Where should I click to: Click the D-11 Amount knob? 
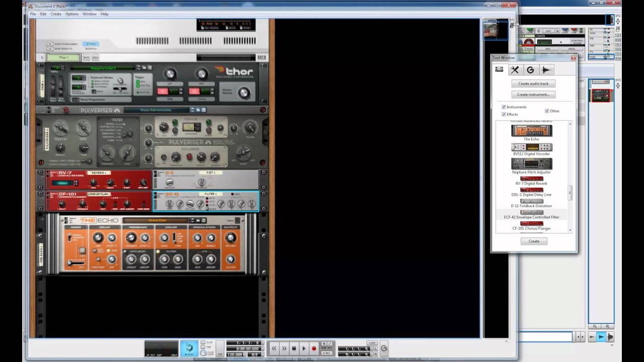[x=170, y=182]
